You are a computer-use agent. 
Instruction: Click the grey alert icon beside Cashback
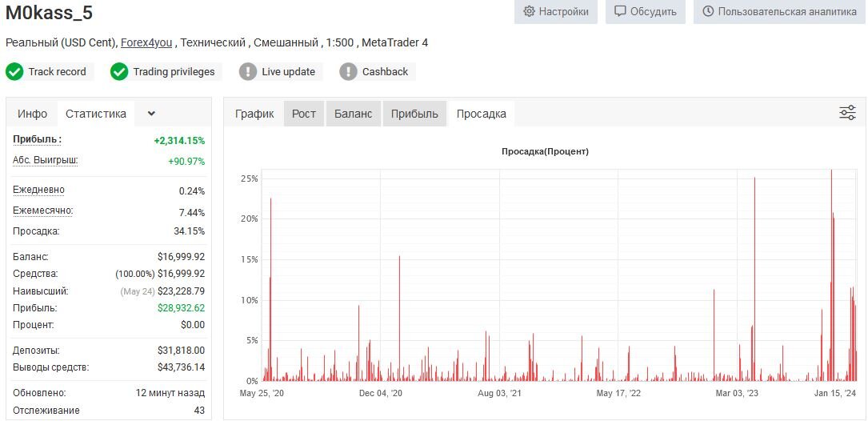click(x=348, y=71)
